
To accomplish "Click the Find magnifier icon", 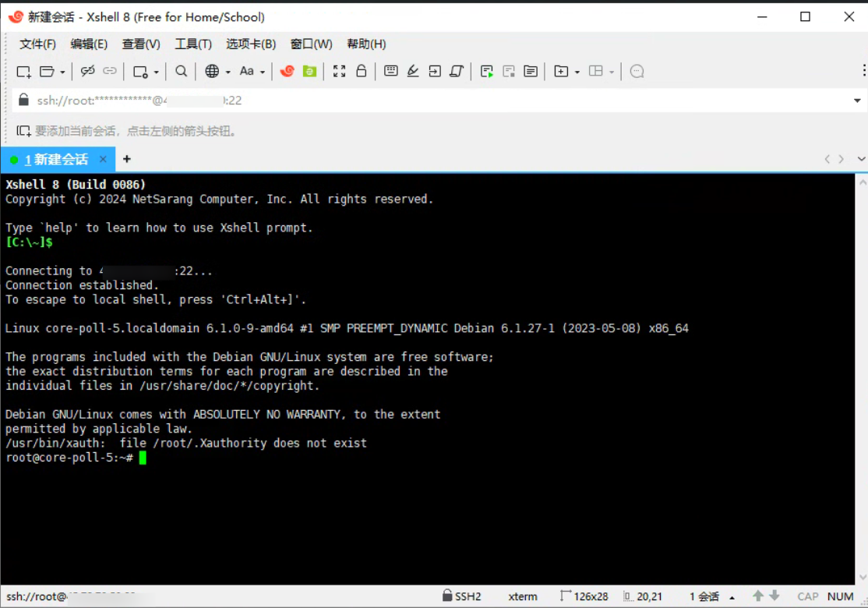I will click(x=181, y=72).
